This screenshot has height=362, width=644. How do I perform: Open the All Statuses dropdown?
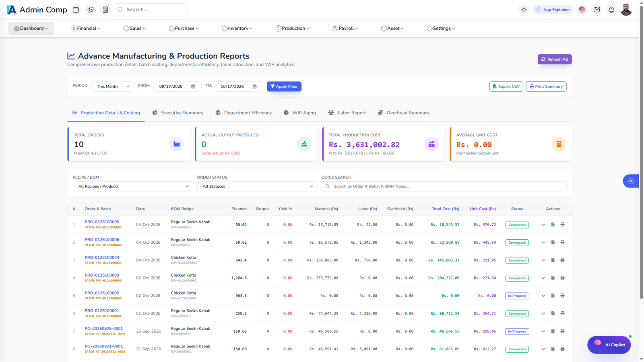point(257,186)
